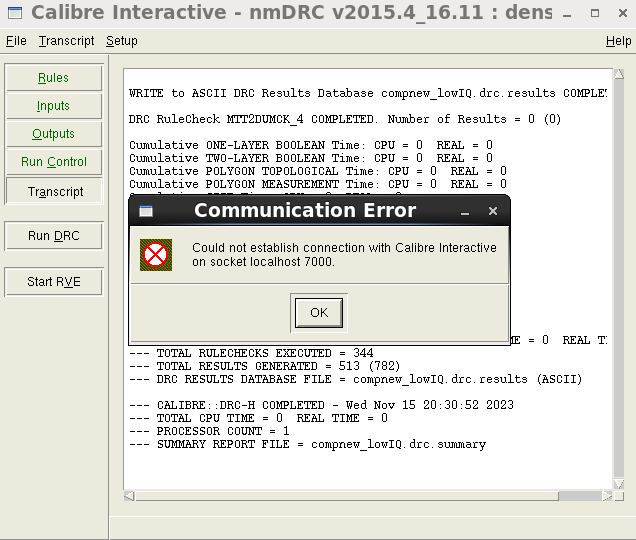Minimize the Calibre Interactive window
The width and height of the screenshot is (636, 540).
point(567,14)
